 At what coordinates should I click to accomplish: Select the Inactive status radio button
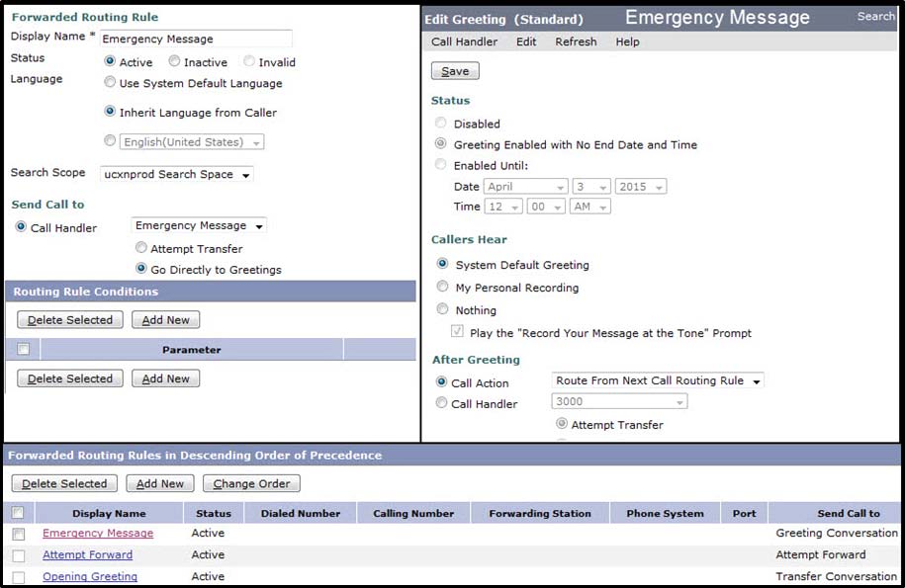(x=174, y=60)
